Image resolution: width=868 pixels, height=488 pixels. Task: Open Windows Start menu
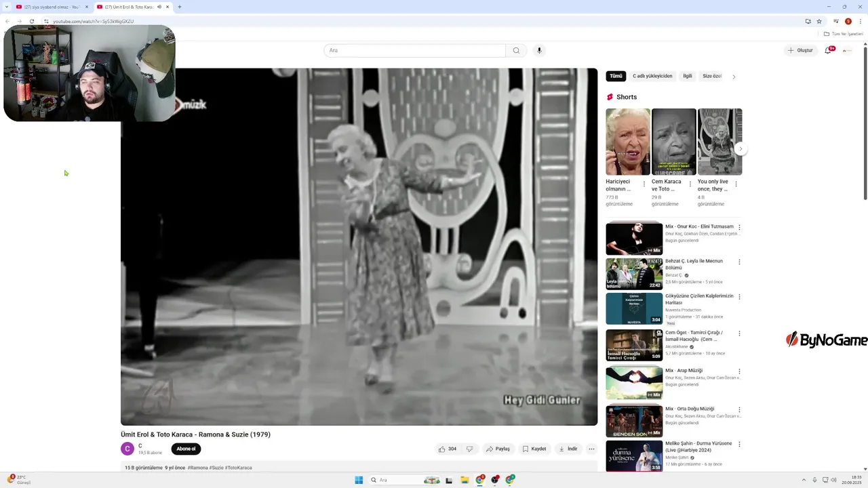point(359,480)
